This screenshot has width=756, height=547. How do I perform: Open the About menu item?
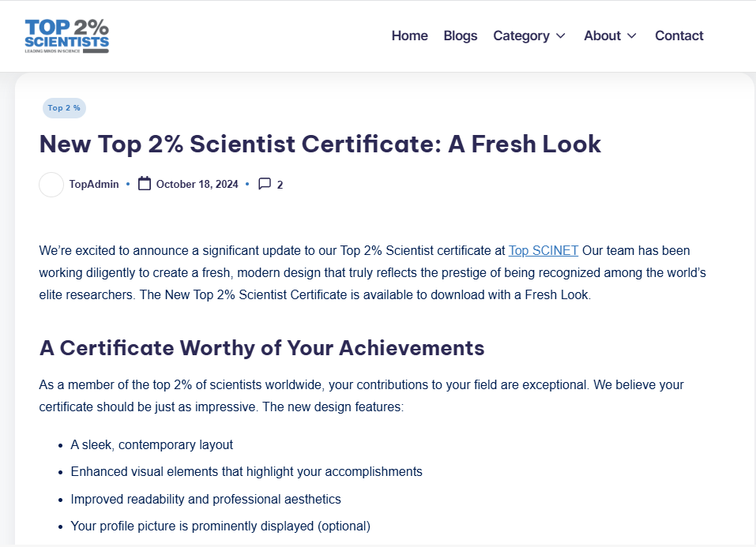(602, 36)
